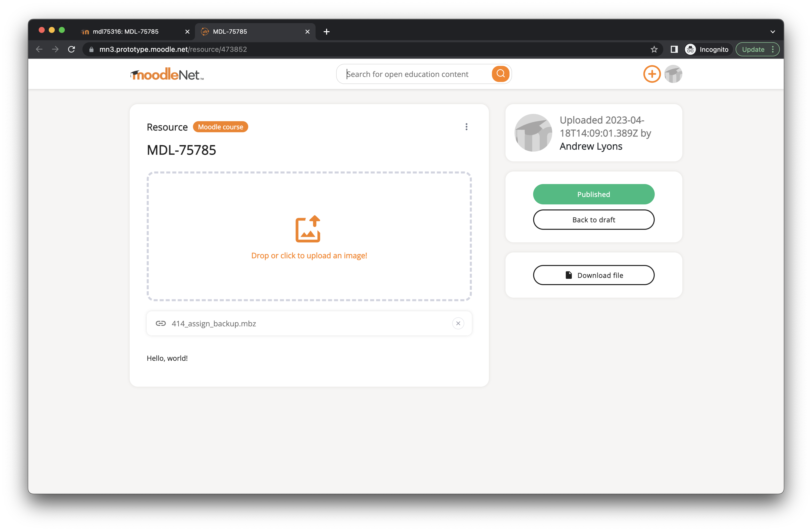The height and width of the screenshot is (531, 812).
Task: Reload the page with the refresh icon
Action: 71,49
